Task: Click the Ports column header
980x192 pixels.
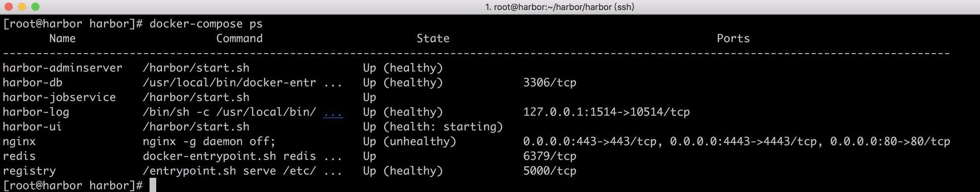Action: point(733,38)
